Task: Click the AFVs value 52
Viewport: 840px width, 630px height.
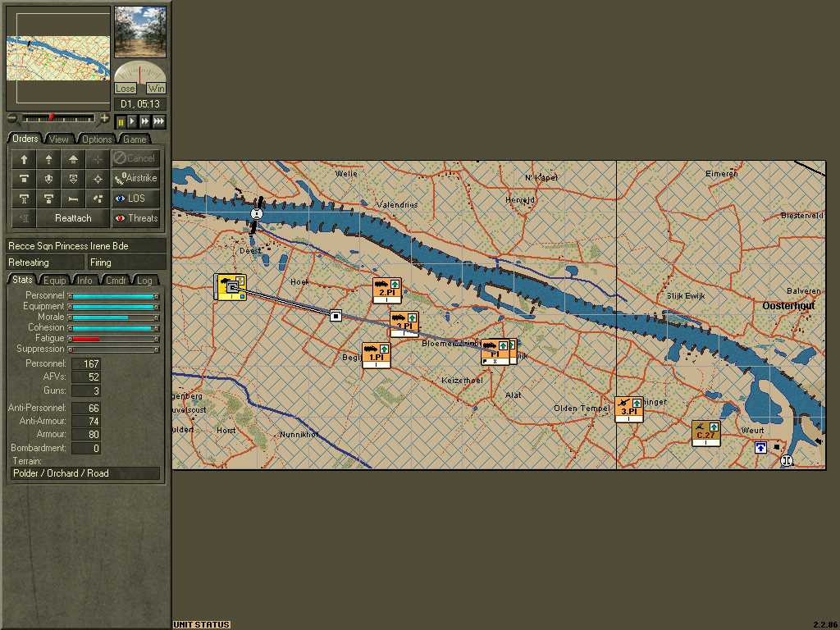Action: 86,377
